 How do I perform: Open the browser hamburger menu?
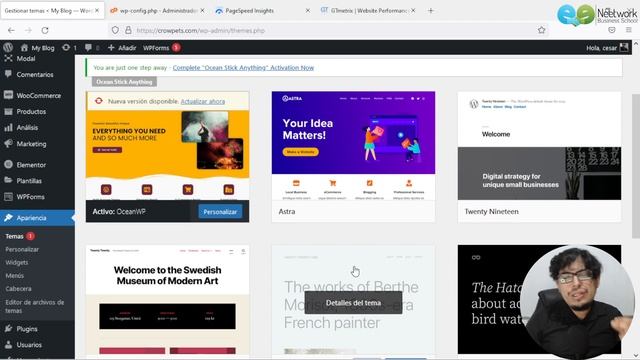[629, 30]
